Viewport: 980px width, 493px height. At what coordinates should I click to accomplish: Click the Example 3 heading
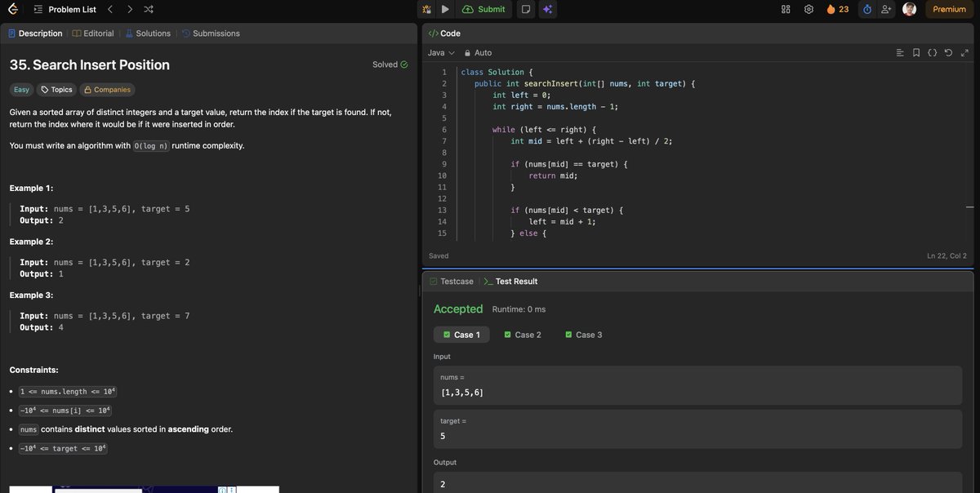point(31,295)
